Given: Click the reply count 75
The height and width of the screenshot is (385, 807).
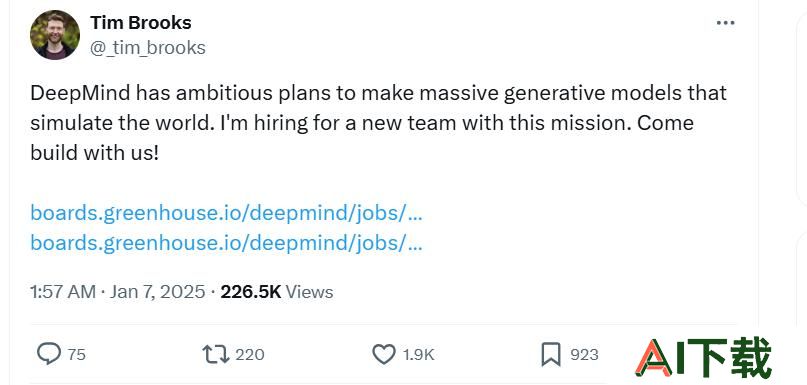Looking at the screenshot, I should [x=77, y=355].
